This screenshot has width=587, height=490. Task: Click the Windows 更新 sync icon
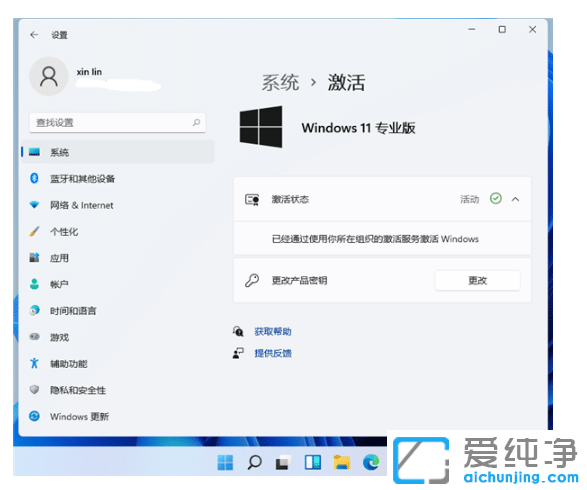point(34,416)
